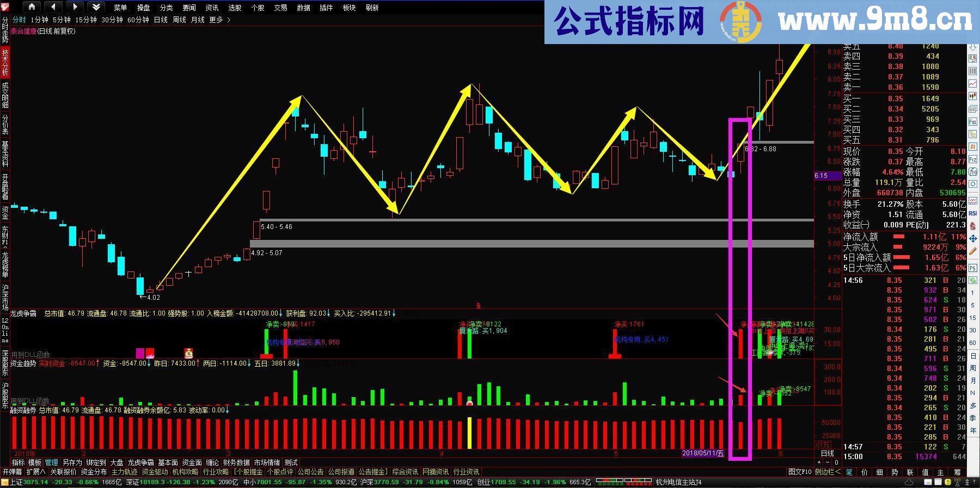Select the 龙虎争霸 template tab
The image size is (980, 488).
[140, 462]
